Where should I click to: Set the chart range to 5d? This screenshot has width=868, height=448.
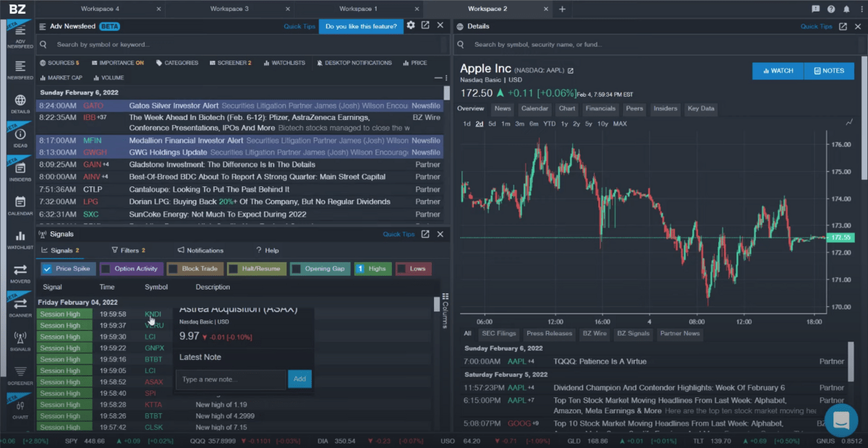pos(492,124)
